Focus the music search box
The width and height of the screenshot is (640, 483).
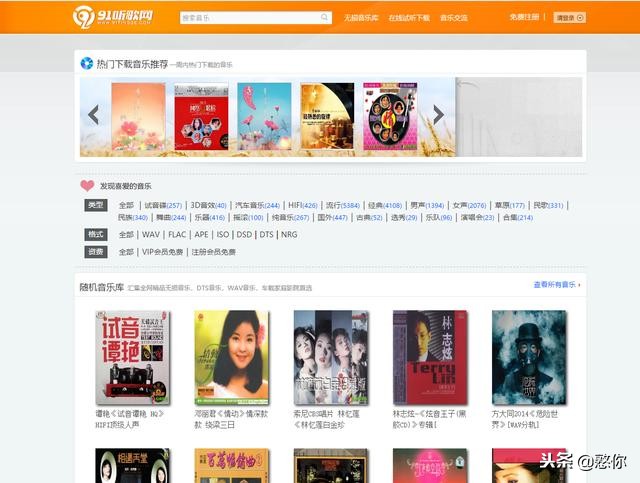(256, 18)
